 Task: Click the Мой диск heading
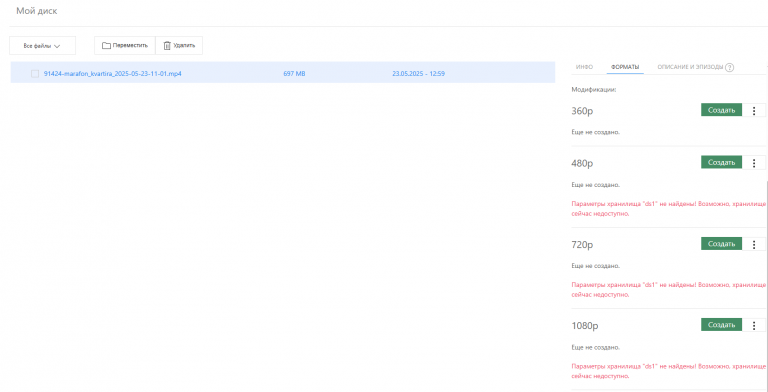pos(37,11)
